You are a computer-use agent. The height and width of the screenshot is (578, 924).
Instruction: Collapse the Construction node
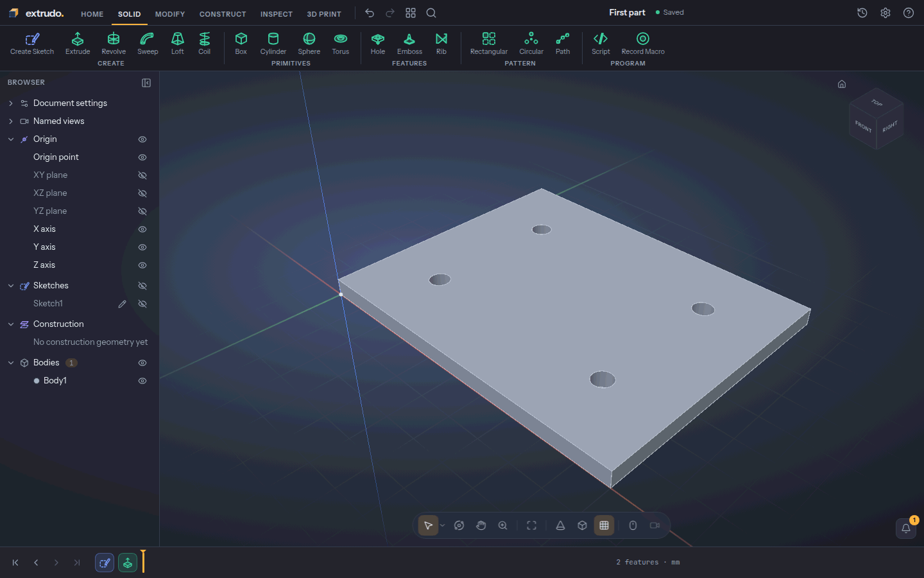pyautogui.click(x=11, y=324)
